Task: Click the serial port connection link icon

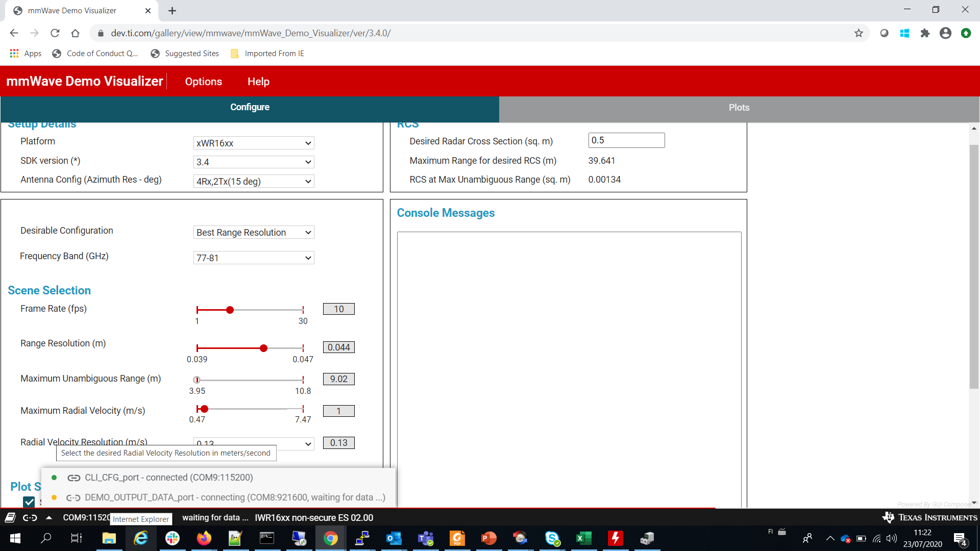Action: [x=30, y=517]
